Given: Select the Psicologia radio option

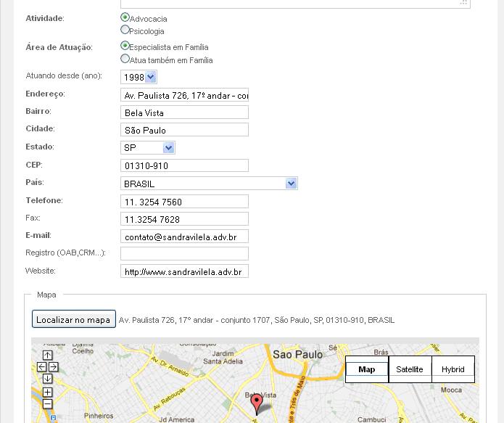Looking at the screenshot, I should coord(125,30).
